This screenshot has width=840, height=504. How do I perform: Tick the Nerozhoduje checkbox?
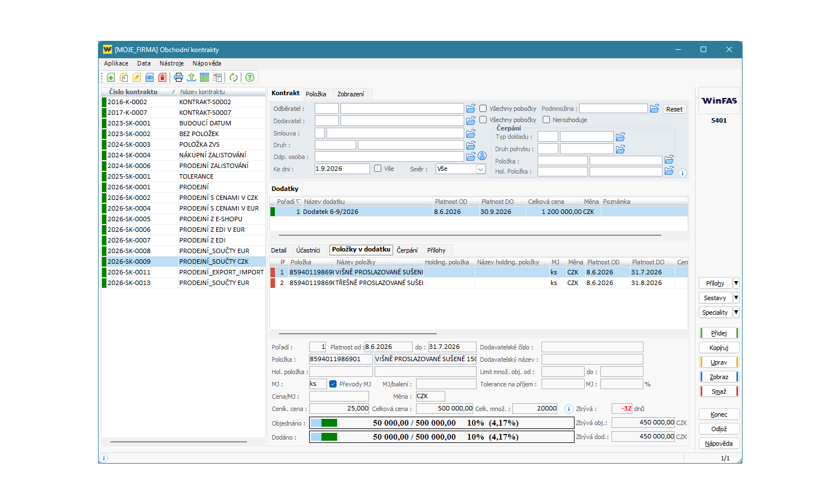tap(546, 120)
